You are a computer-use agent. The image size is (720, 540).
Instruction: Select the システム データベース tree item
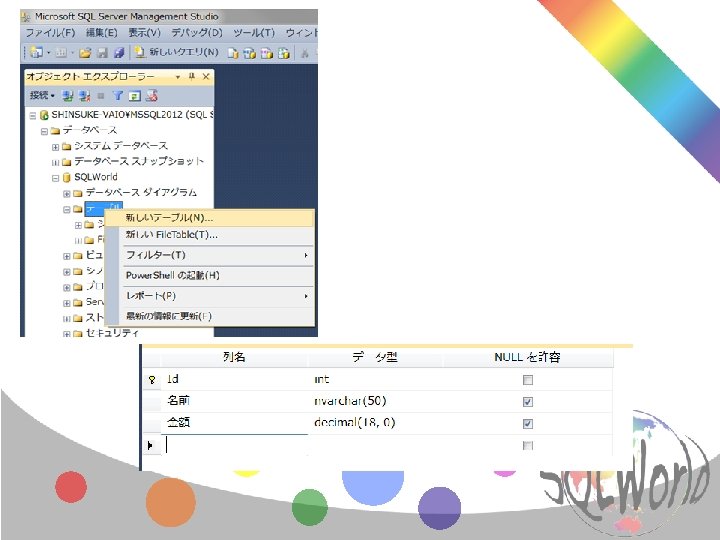pos(121,146)
